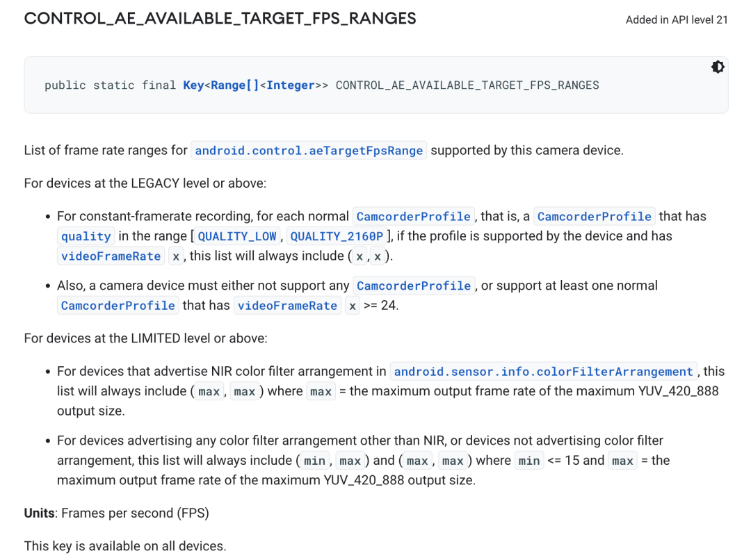
Task: Open the android.control.aeTargetFpsRange link
Action: 309,151
